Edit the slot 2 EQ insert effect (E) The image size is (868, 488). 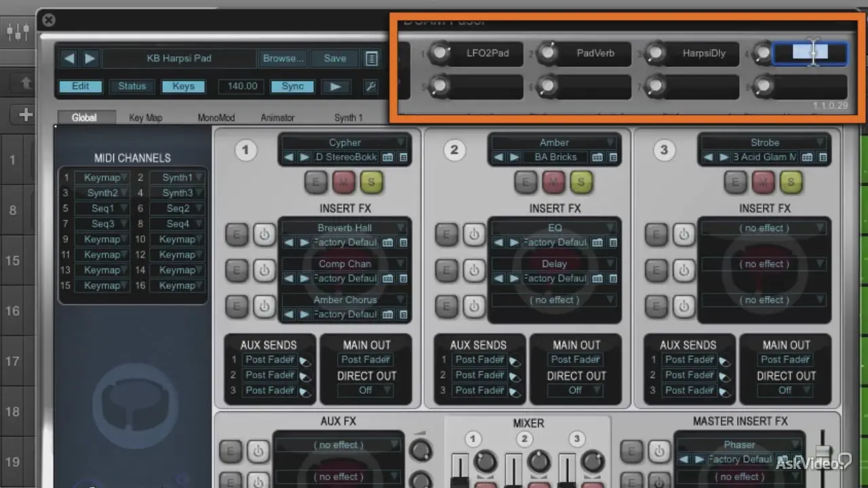pyautogui.click(x=446, y=235)
